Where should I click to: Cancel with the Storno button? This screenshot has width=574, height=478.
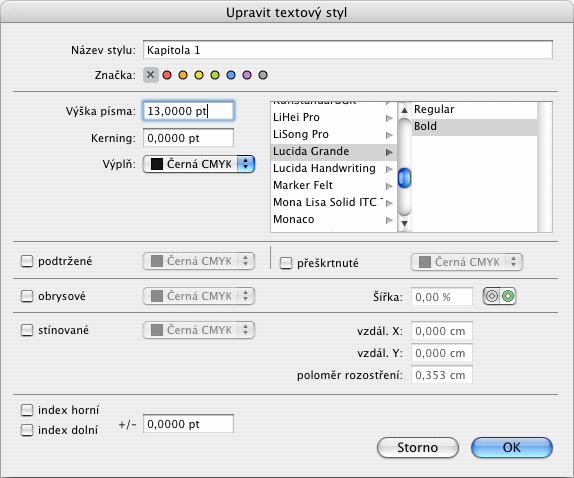point(418,447)
